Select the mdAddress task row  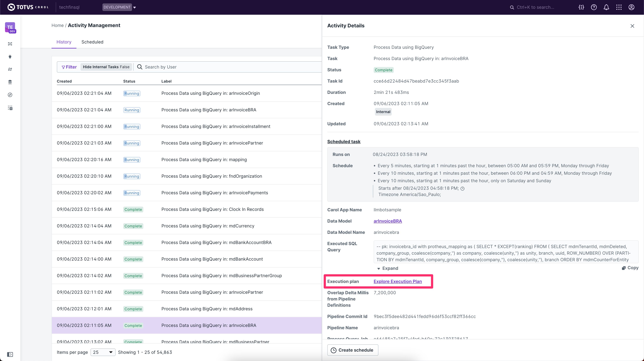[187, 309]
